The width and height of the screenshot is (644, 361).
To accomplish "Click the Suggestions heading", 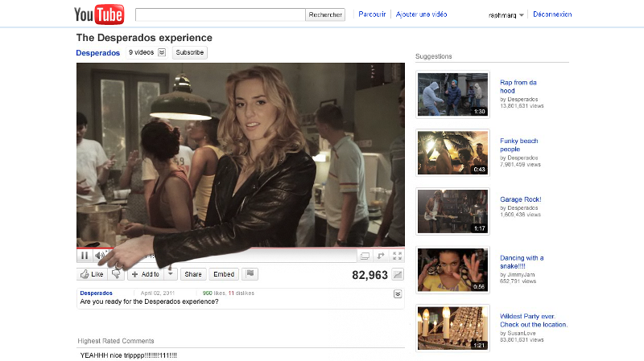I will coord(433,56).
